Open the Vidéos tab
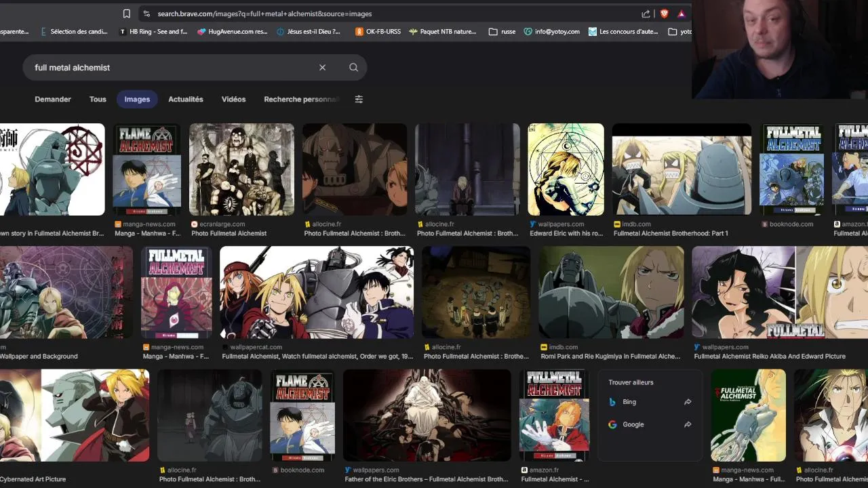 point(233,99)
